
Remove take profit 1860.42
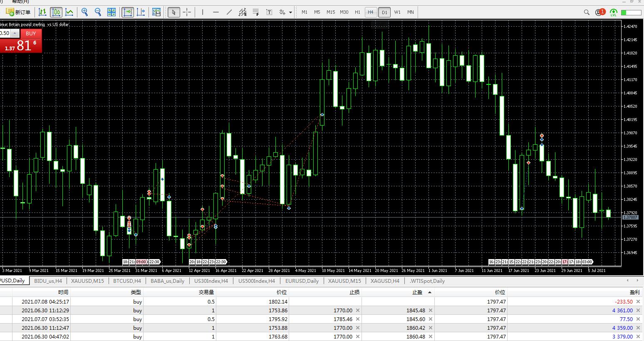[x=431, y=328]
